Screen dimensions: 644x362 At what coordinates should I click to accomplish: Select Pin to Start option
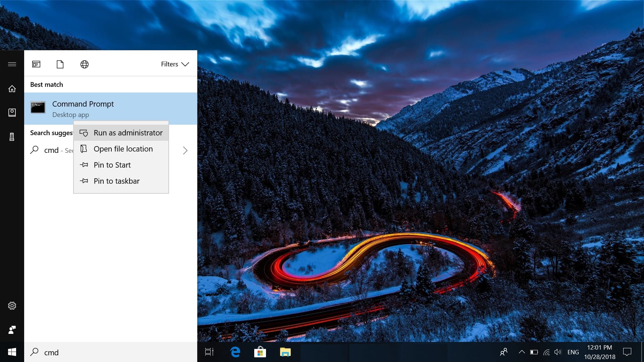pos(112,165)
